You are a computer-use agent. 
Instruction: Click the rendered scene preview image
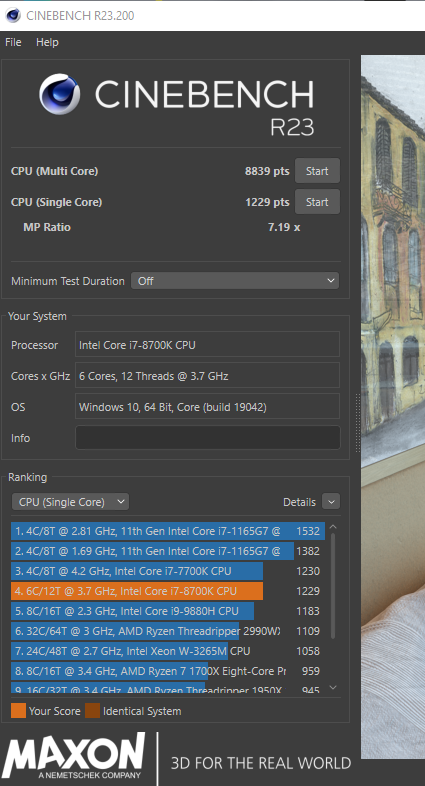click(x=393, y=406)
